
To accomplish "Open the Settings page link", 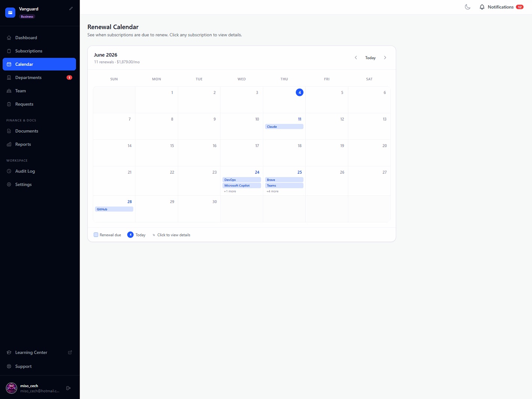I will point(39,185).
